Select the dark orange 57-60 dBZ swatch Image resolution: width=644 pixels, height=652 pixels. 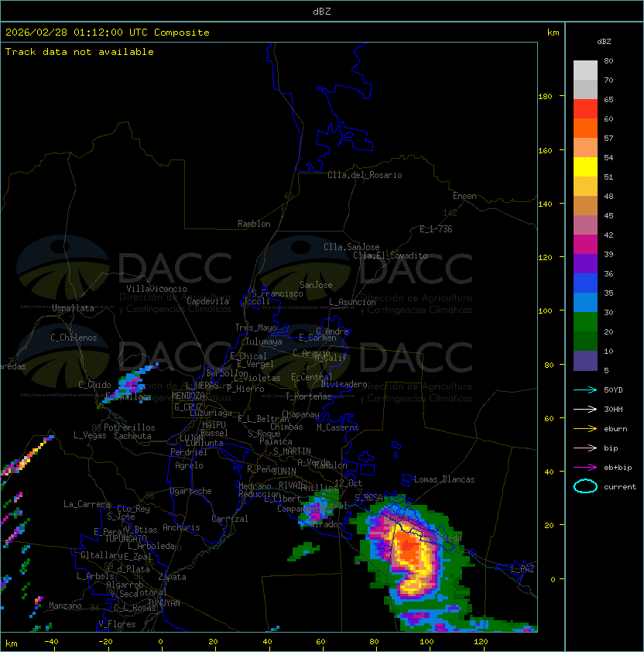(585, 128)
